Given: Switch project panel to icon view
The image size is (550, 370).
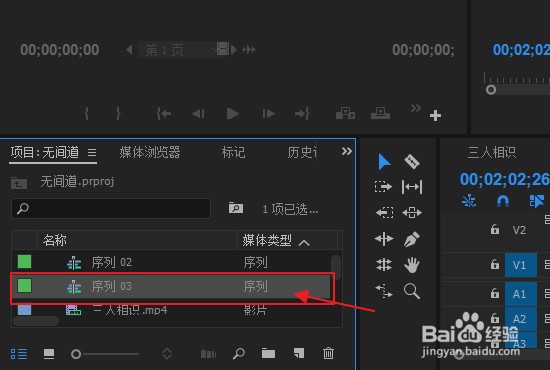Looking at the screenshot, I should [49, 354].
